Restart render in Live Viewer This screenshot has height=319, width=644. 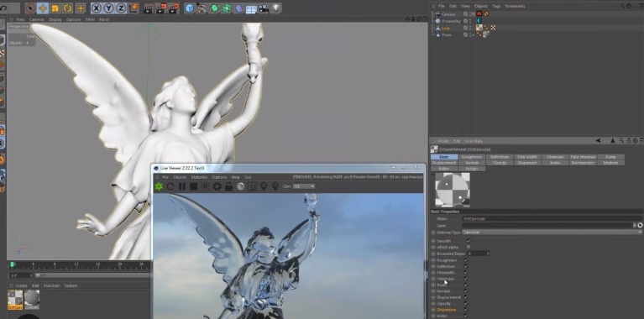pyautogui.click(x=170, y=187)
